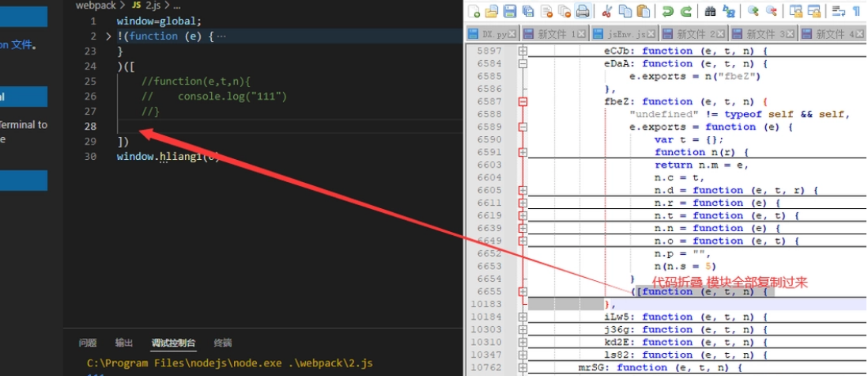This screenshot has height=376, width=868.
Task: Expand the n.t function at line 6619
Action: [x=523, y=216]
